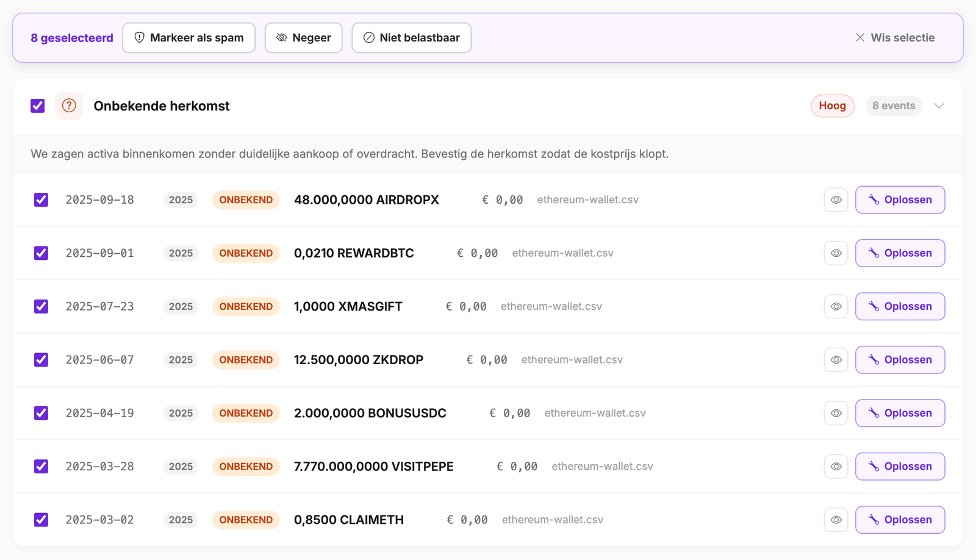Click the Onbekende herkomst heading
Image resolution: width=976 pixels, height=560 pixels.
(x=162, y=106)
